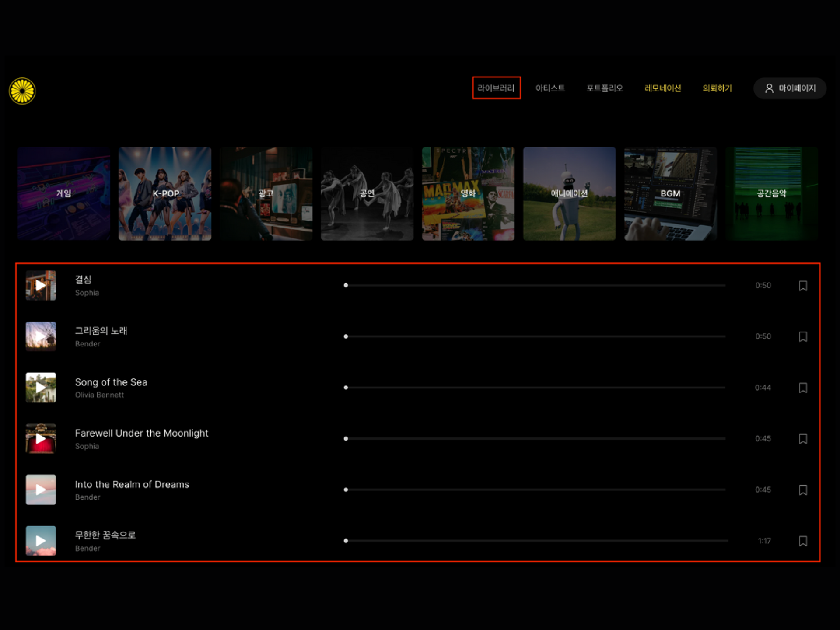Play Into the Realm of Dreams
Image resolution: width=840 pixels, height=630 pixels.
click(x=41, y=490)
